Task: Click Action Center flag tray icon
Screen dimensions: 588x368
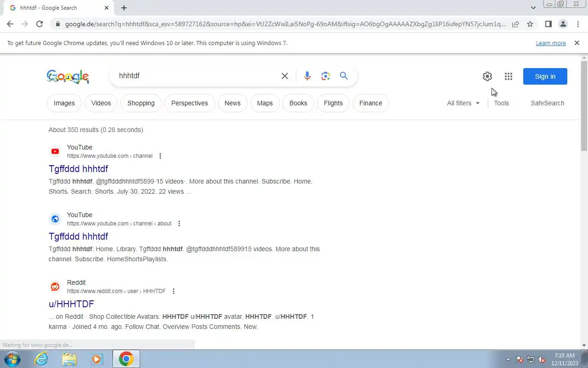Action: (x=520, y=360)
